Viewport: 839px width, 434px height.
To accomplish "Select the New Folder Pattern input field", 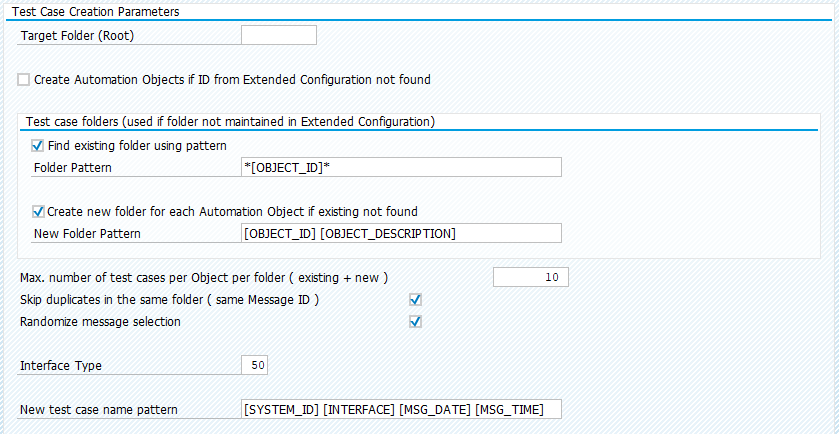I will (x=401, y=233).
